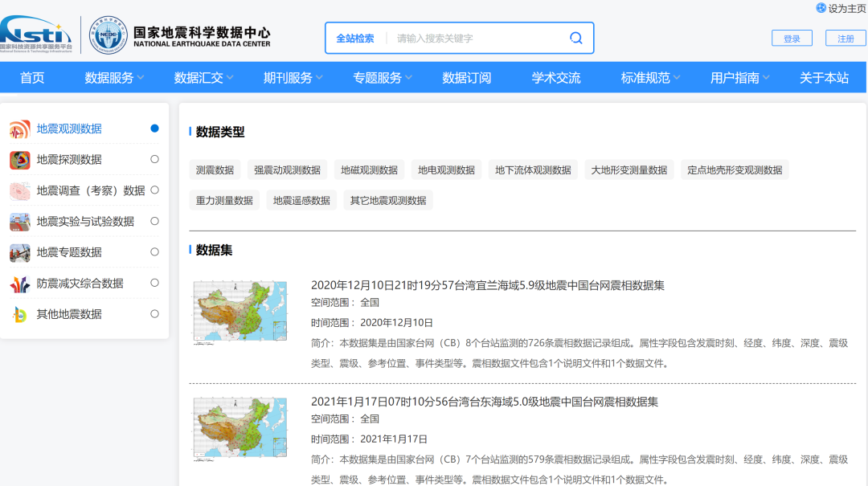Click the 其他地震数据 icon in sidebar
The image size is (868, 486).
pos(19,313)
